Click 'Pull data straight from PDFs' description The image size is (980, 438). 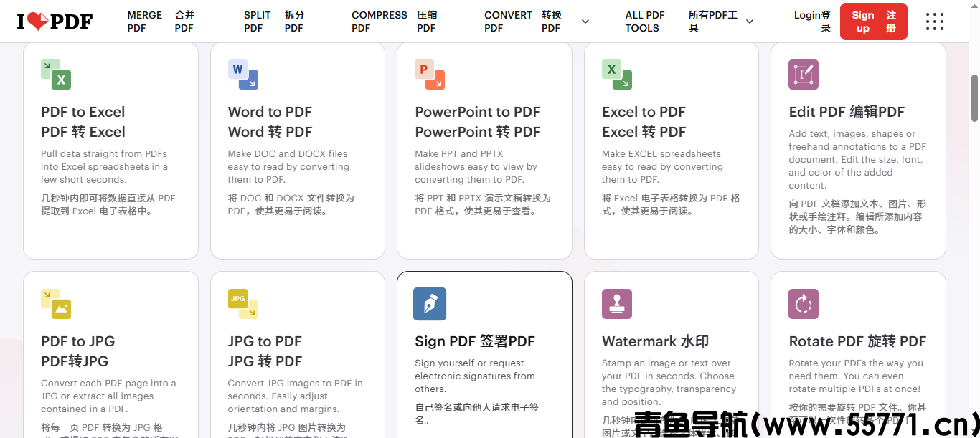(x=105, y=166)
